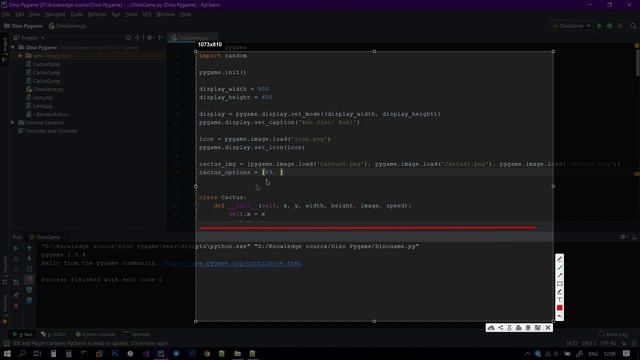Open the Help menu
640x360 pixels.
[x=185, y=14]
